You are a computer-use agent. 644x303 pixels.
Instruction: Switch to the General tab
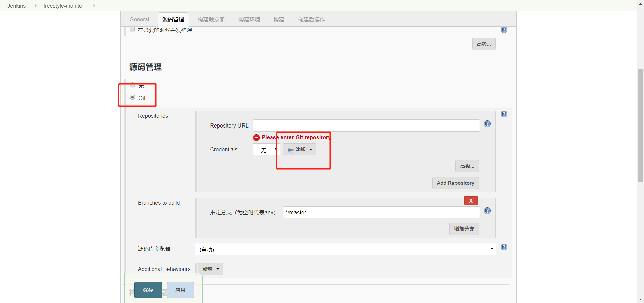(x=139, y=19)
